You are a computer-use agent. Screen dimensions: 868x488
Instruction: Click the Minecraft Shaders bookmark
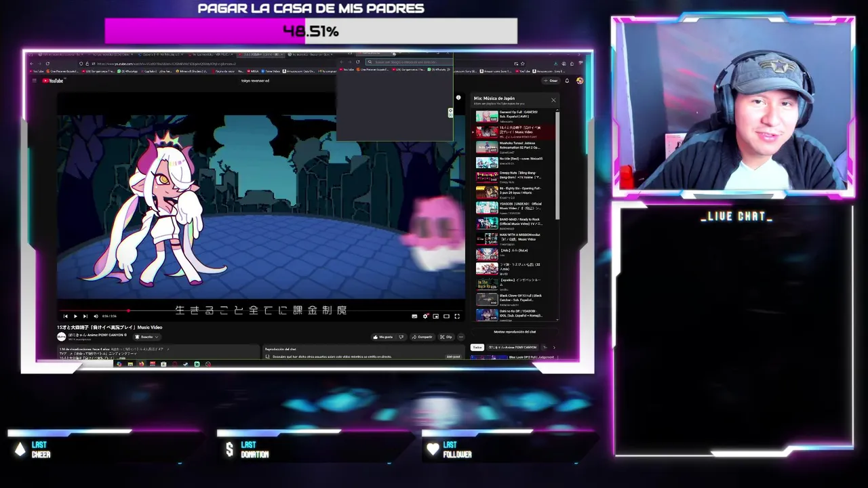(x=193, y=70)
